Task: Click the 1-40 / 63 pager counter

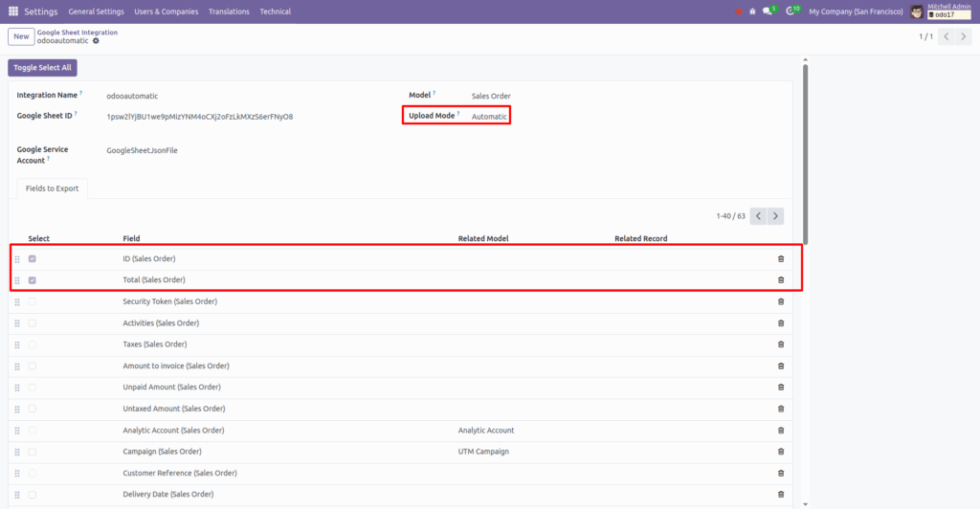Action: point(730,216)
